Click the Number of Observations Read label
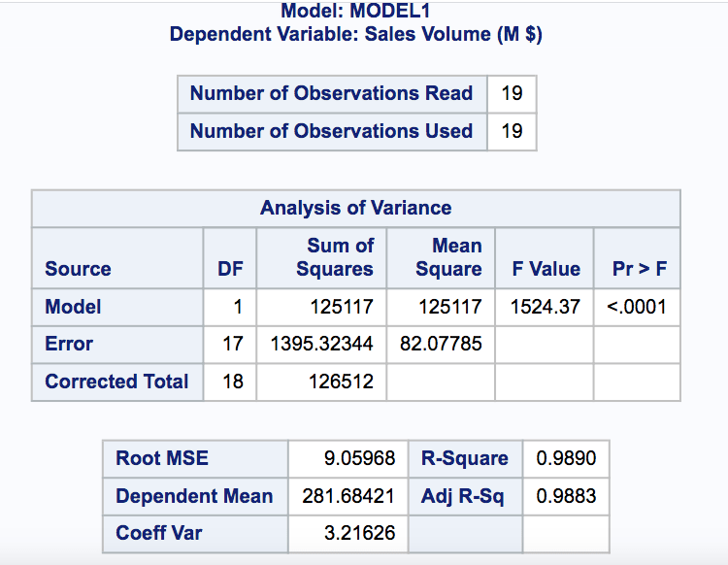 click(331, 94)
